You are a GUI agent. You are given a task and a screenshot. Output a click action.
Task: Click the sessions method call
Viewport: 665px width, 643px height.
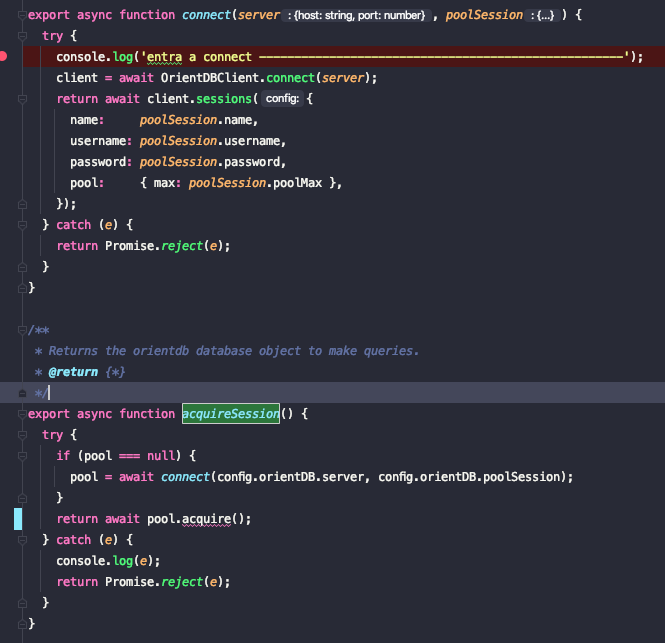point(224,99)
